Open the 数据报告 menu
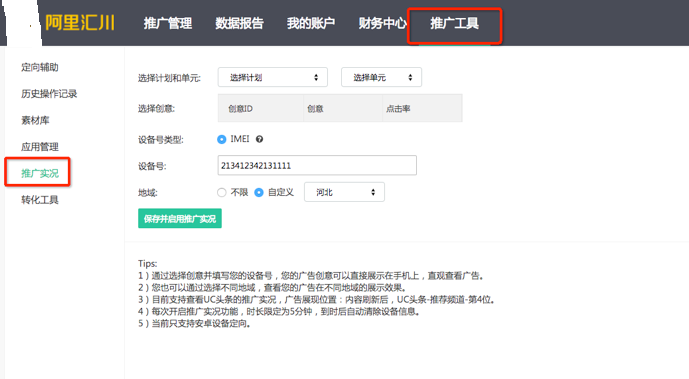 click(x=239, y=23)
